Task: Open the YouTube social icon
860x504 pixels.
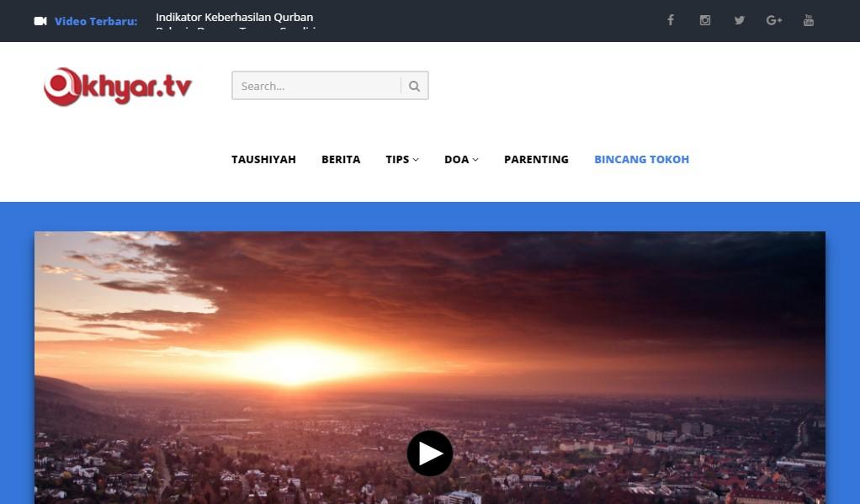Action: [809, 20]
